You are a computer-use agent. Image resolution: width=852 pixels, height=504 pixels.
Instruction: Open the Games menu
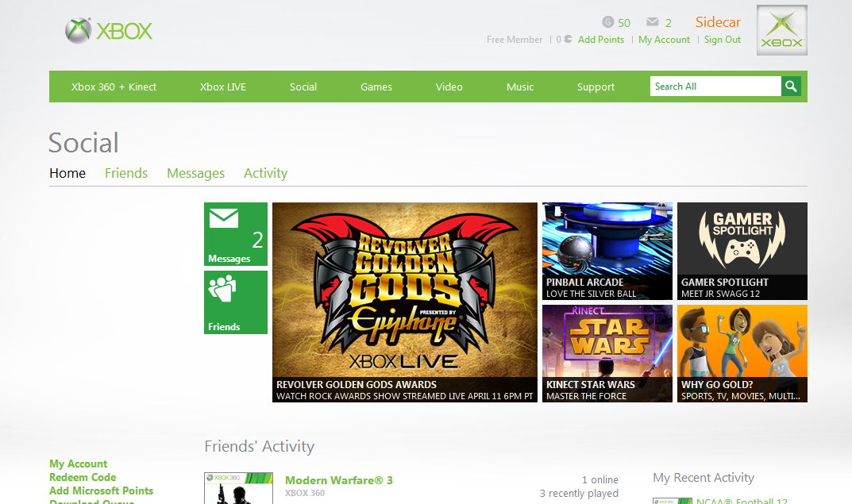click(376, 87)
